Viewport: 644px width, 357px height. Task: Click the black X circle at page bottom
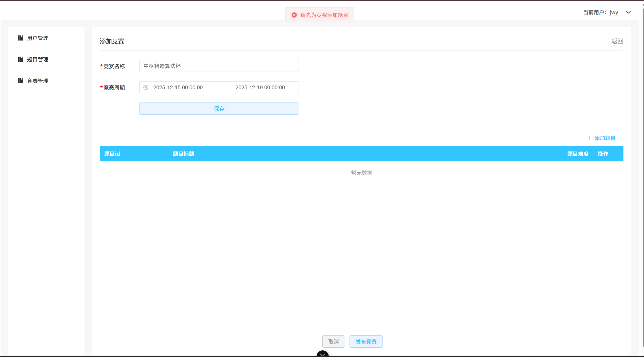click(322, 354)
